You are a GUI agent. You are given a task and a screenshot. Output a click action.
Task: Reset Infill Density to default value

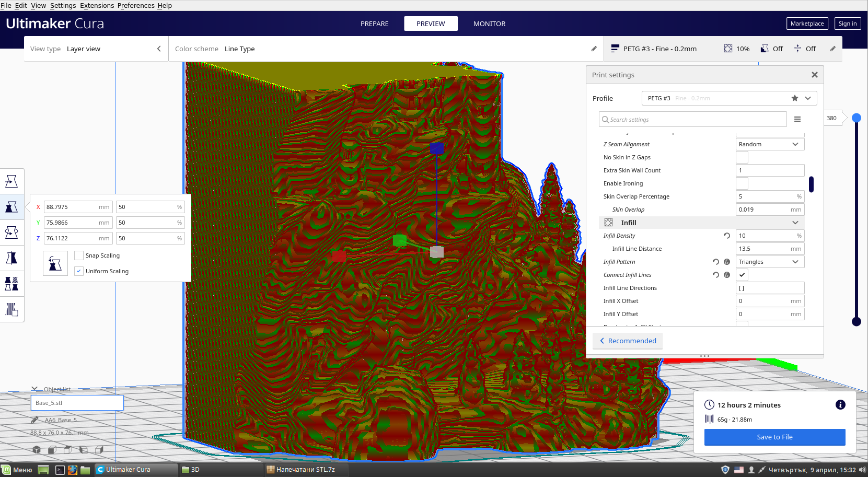click(x=726, y=236)
